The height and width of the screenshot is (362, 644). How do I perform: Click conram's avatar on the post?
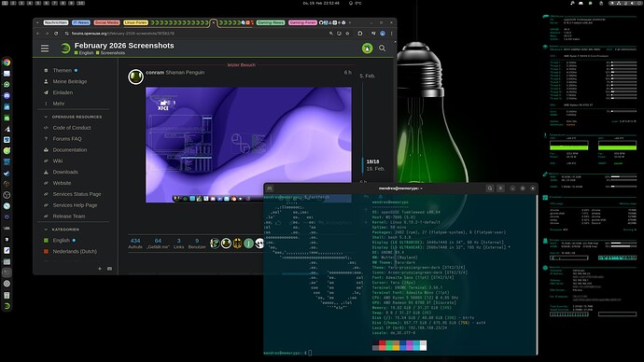[135, 77]
